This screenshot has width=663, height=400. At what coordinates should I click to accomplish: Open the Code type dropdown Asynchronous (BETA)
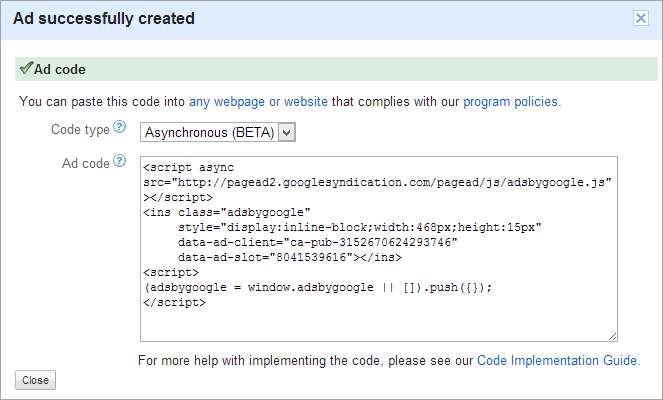pos(218,132)
